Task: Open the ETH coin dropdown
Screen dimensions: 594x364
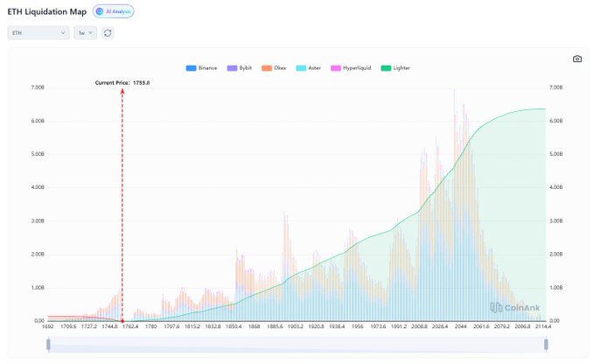Action: pyautogui.click(x=38, y=33)
